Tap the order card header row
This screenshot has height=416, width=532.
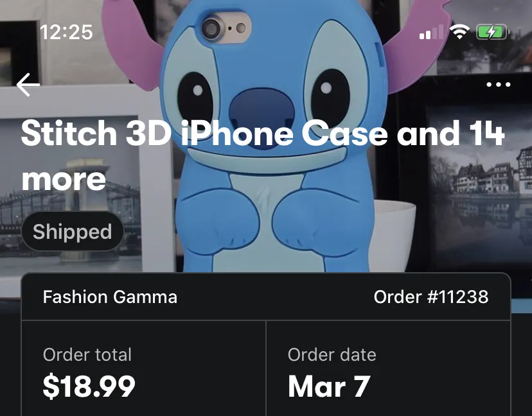click(x=266, y=297)
